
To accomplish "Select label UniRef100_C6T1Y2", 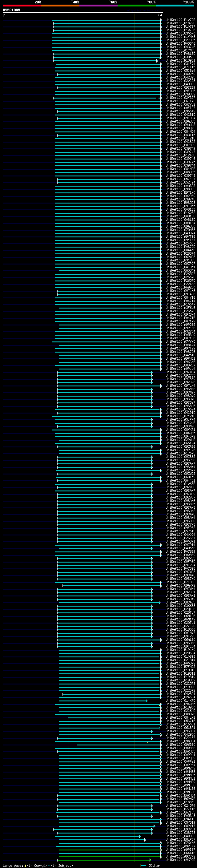I will pos(180,101).
